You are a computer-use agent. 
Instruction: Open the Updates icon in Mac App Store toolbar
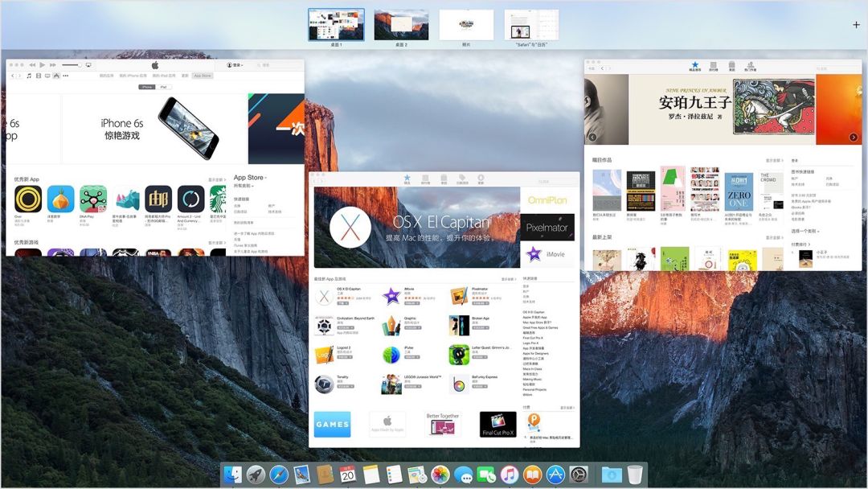tap(481, 179)
